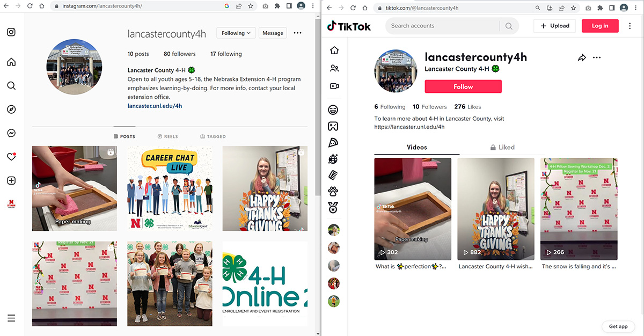Click the Instagram sidebar Search icon

11,85
